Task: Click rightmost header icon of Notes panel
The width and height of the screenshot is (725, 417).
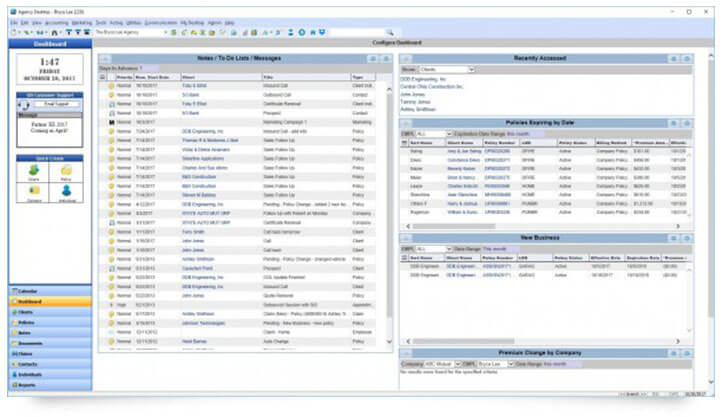Action: [386, 59]
